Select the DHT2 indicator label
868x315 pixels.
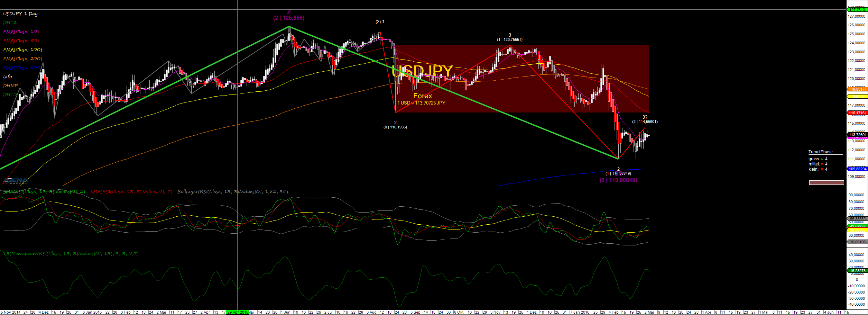click(10, 23)
